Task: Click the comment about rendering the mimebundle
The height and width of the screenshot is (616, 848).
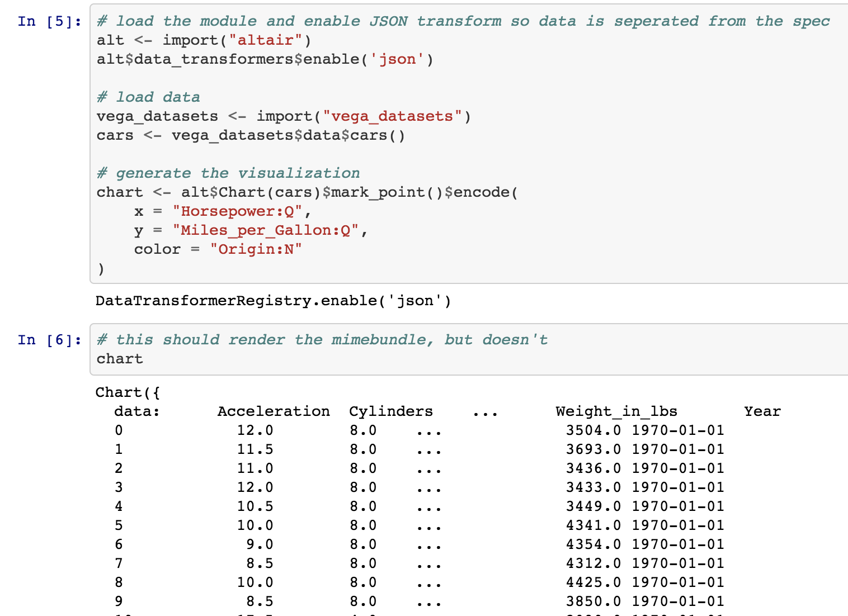Action: (x=322, y=339)
